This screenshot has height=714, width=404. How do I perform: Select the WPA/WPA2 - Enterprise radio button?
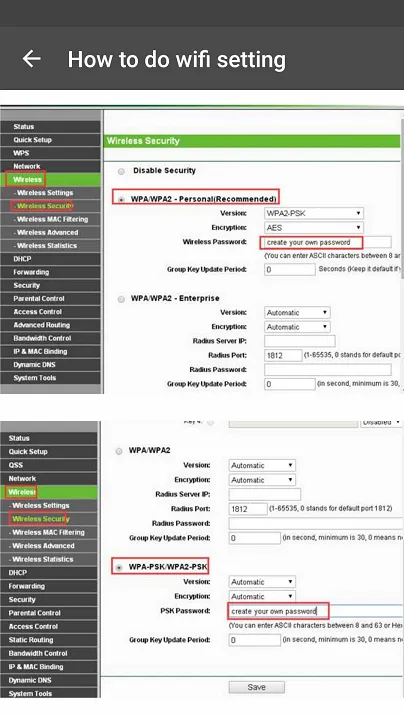(121, 299)
